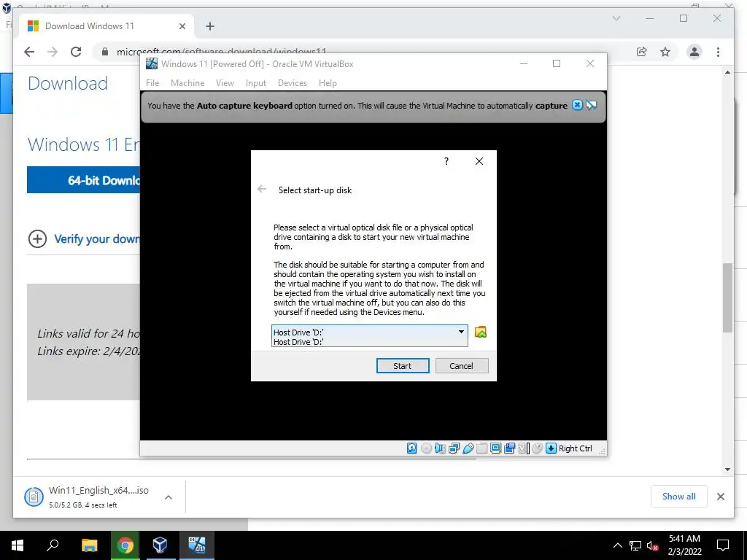747x560 pixels.
Task: Click the Chrome tab search chevron
Action: pyautogui.click(x=616, y=18)
